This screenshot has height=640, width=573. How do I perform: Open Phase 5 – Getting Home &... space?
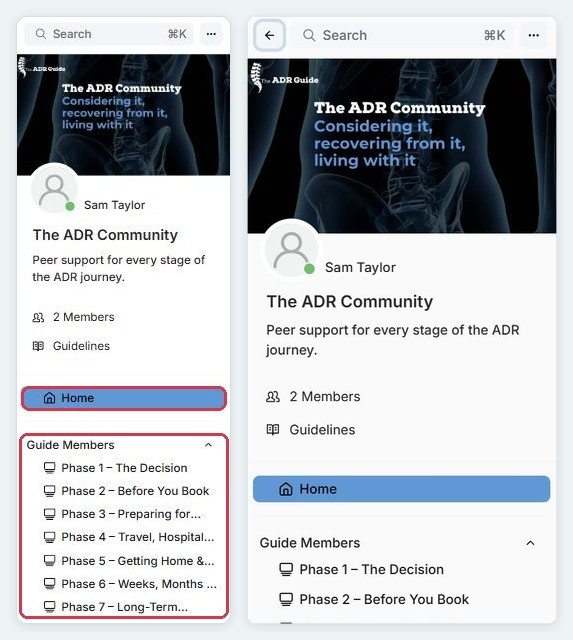click(x=138, y=561)
